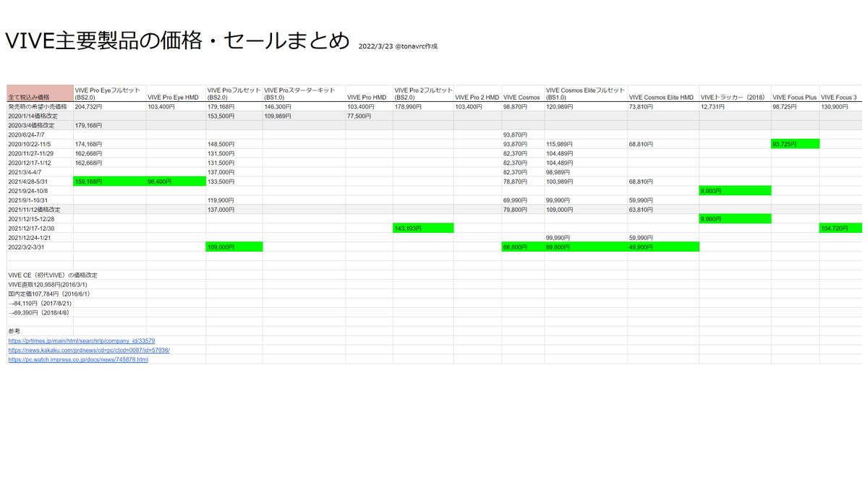Image resolution: width=868 pixels, height=488 pixels.
Task: Click the 全て税込み価格 header cell
Action: (x=41, y=93)
